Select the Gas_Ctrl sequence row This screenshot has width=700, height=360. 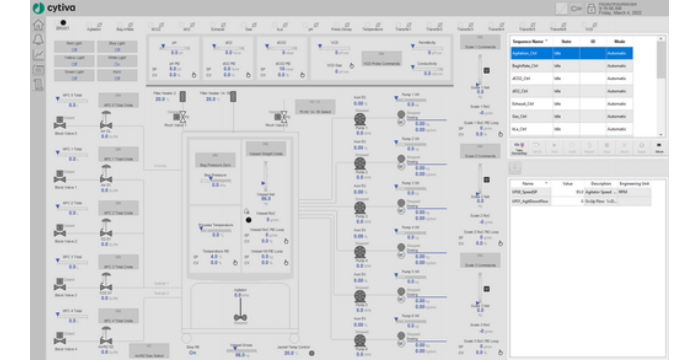pos(571,117)
